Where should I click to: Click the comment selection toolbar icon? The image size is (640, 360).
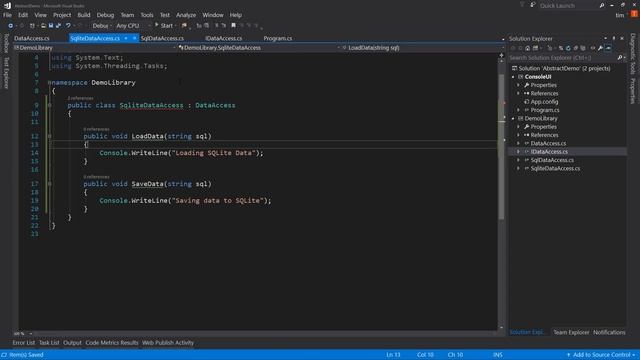coord(217,26)
